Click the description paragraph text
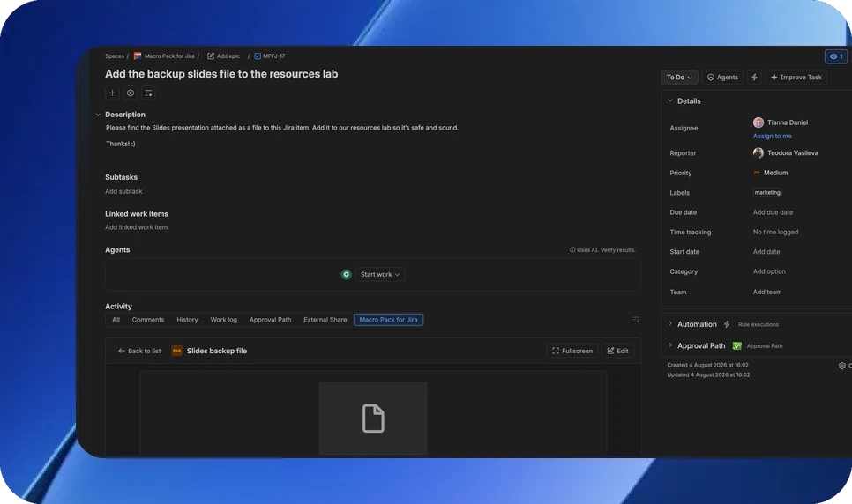 (282, 128)
